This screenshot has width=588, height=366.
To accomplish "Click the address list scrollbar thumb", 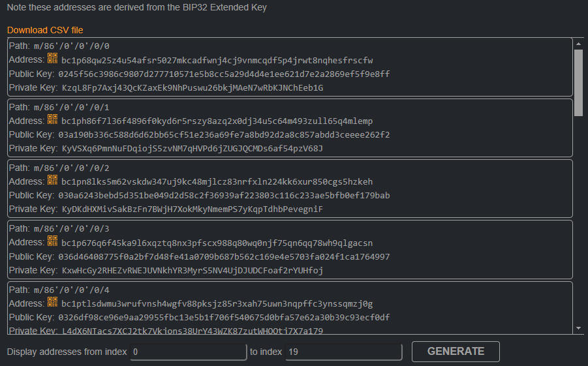I will click(579, 83).
